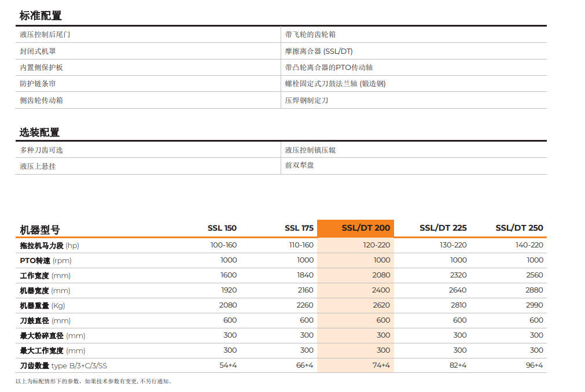Click the 机器重量 (Kg) row label
585x392 pixels.
[x=42, y=305]
